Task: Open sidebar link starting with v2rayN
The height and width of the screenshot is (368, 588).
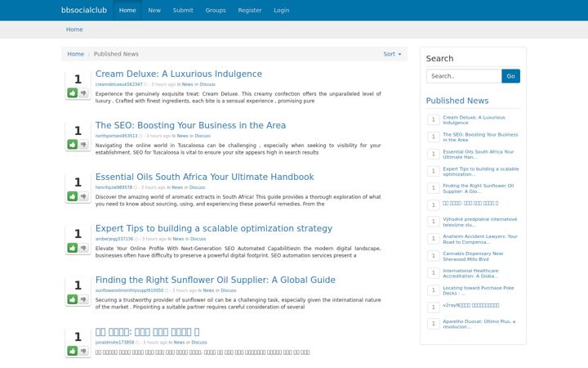Action: [471, 305]
